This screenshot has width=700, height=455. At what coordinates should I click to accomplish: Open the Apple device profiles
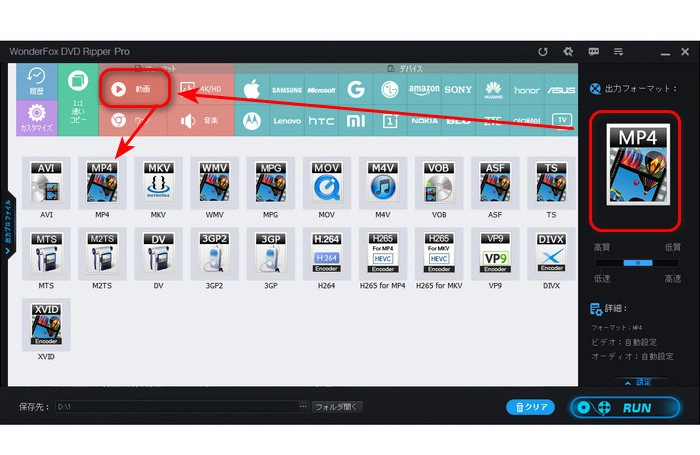pyautogui.click(x=252, y=90)
